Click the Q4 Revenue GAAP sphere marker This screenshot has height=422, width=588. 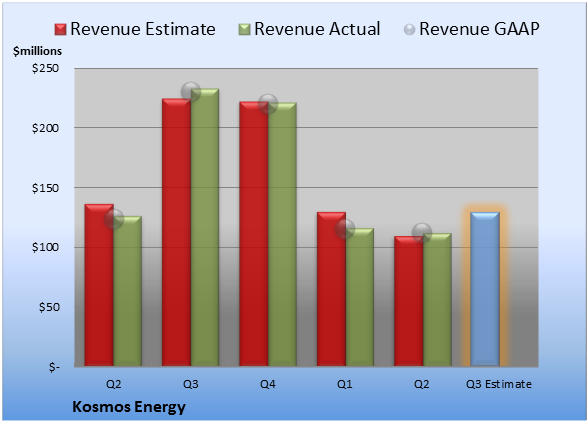tap(268, 104)
